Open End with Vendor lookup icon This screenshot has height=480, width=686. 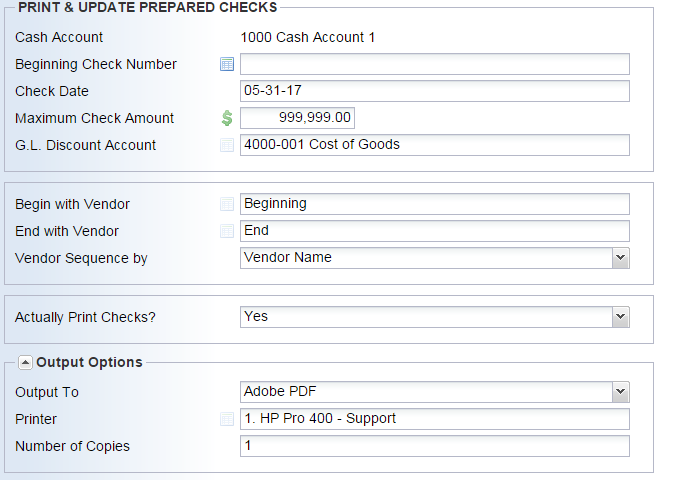point(227,231)
